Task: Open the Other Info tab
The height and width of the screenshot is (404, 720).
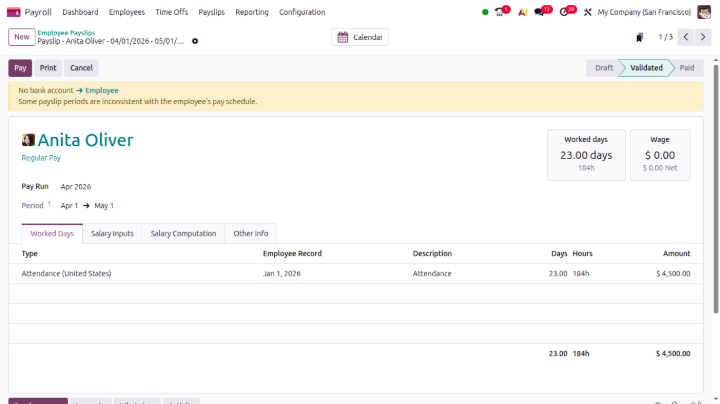Action: coord(251,234)
